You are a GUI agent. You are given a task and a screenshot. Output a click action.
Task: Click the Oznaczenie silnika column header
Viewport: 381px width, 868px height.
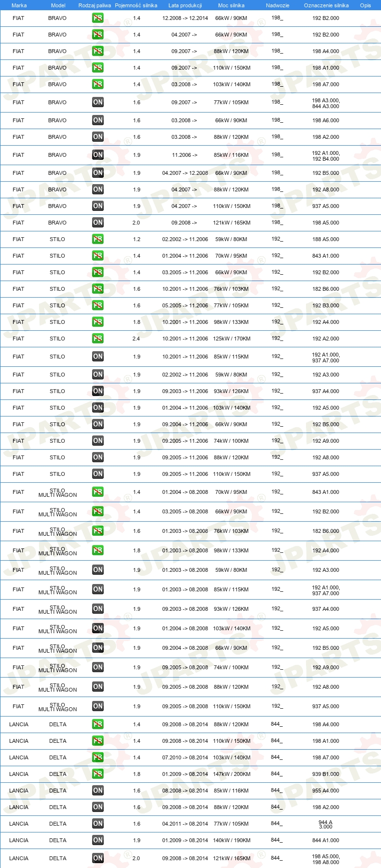(326, 5)
